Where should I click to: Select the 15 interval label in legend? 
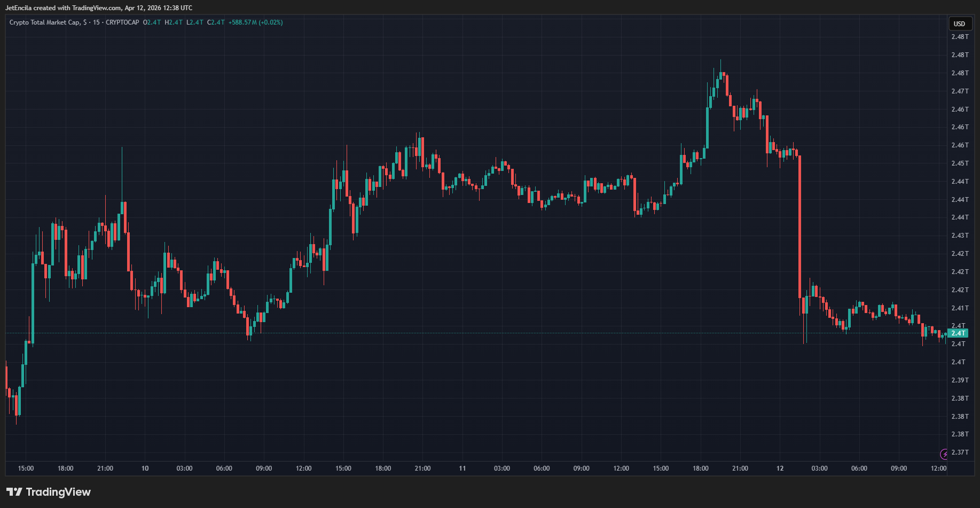96,22
